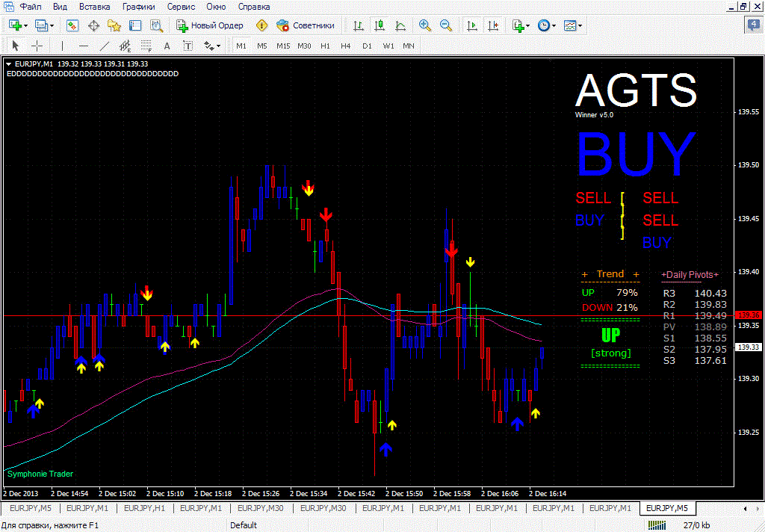Zoom in on the chart
Screen dimensions: 765x532
point(425,25)
